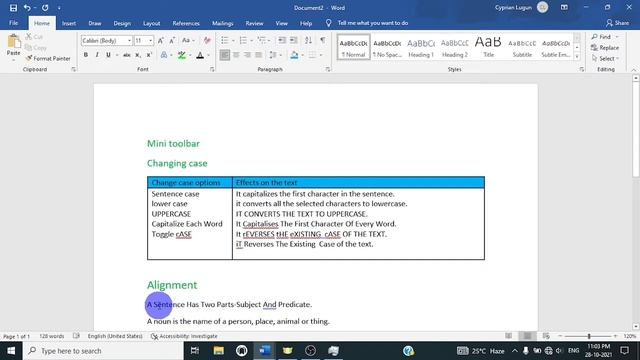
Task: Switch to Web Layout view
Action: tap(546, 336)
